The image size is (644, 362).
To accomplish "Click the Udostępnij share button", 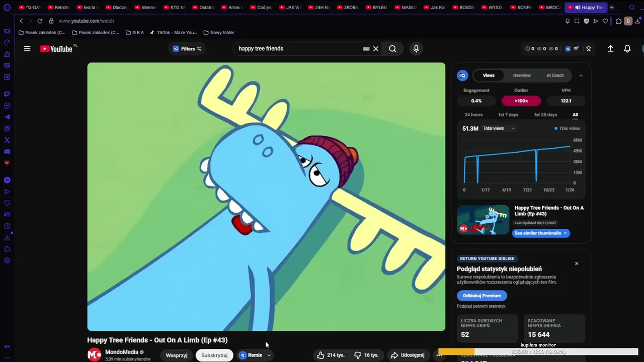I will [408, 355].
